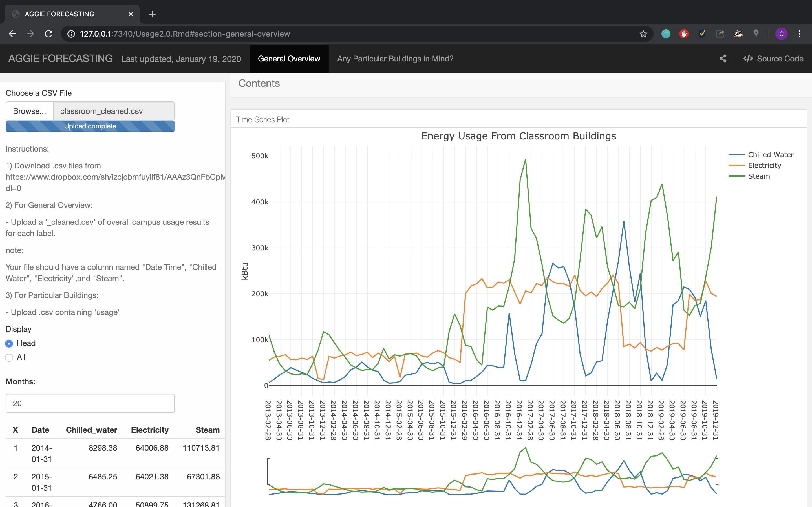Select the Head display radio button
Viewport: 812px width, 507px height.
coord(9,343)
